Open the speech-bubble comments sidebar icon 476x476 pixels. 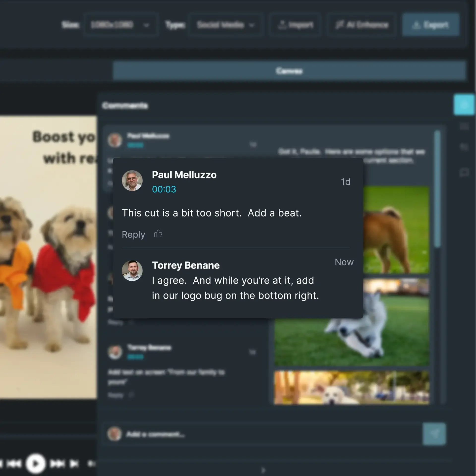click(464, 172)
